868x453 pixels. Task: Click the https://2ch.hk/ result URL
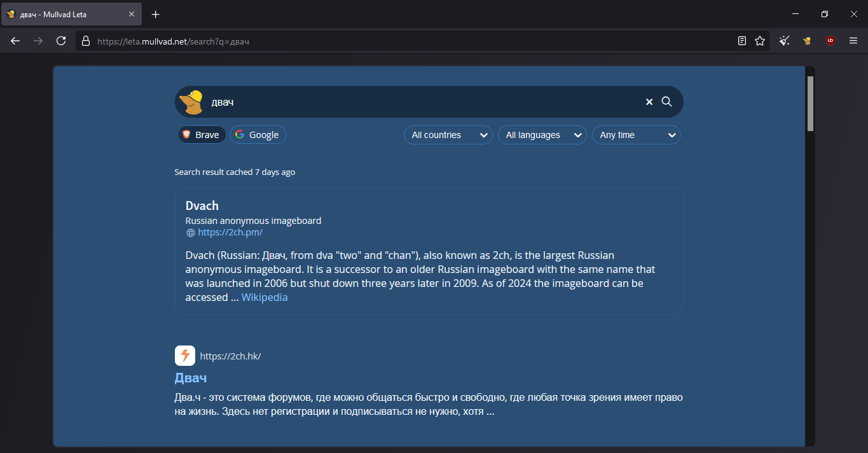230,356
